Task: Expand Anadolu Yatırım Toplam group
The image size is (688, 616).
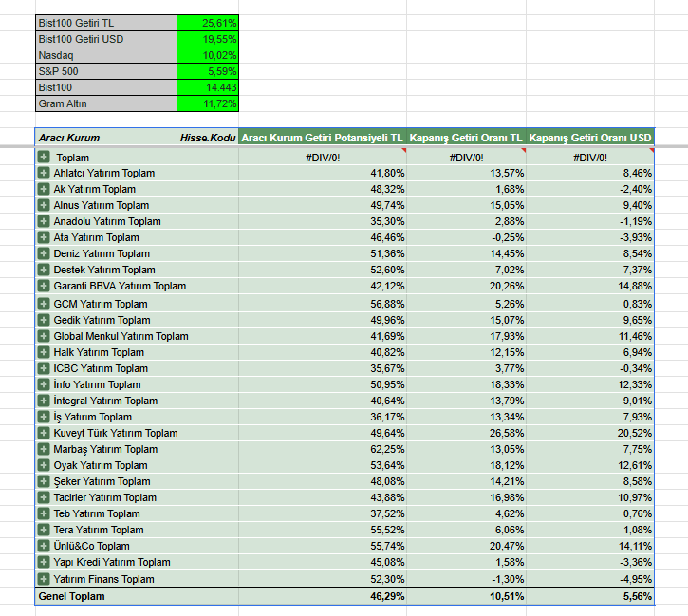Action: (44, 221)
